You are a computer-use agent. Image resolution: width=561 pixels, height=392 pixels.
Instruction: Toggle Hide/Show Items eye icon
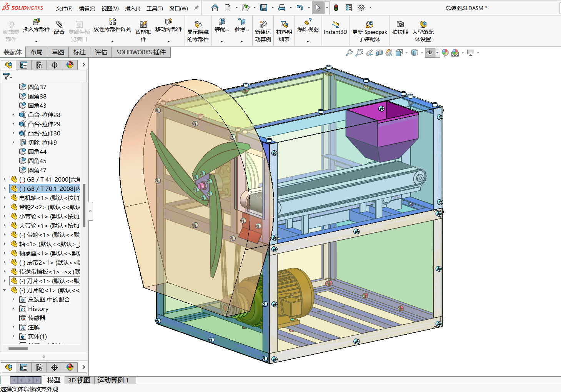click(430, 53)
